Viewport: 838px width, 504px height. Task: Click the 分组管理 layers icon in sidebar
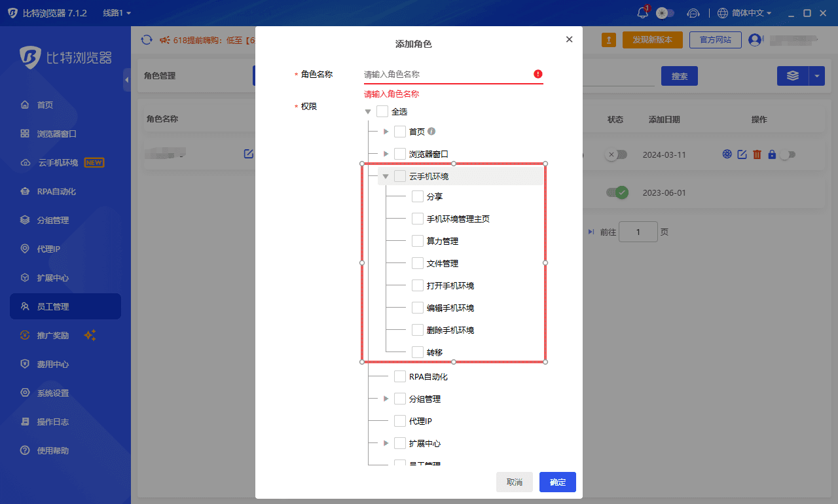click(25, 220)
